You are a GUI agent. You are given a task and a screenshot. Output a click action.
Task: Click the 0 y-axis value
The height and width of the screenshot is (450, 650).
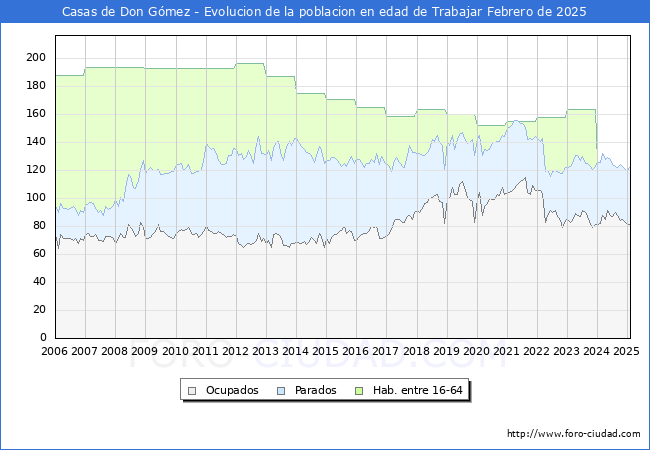point(43,337)
